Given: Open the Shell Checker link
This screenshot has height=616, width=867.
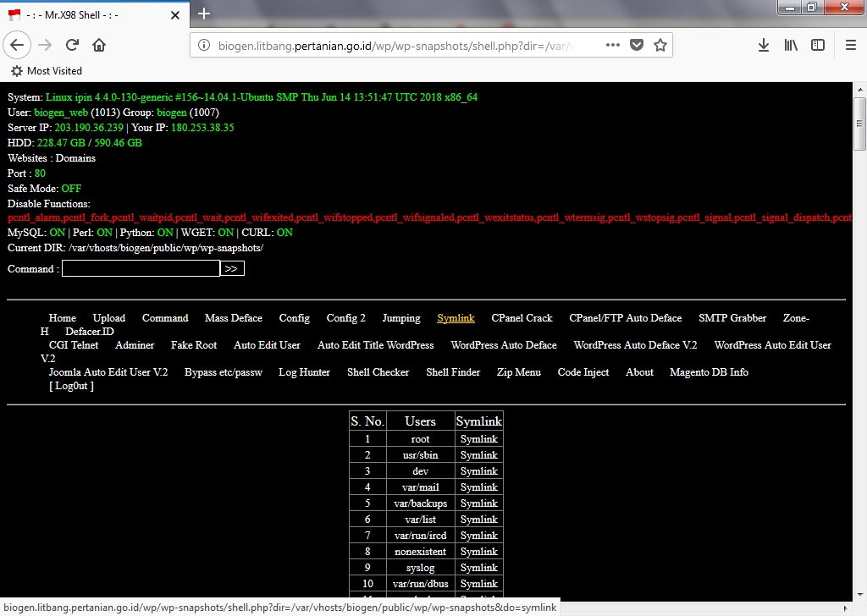Looking at the screenshot, I should (378, 372).
